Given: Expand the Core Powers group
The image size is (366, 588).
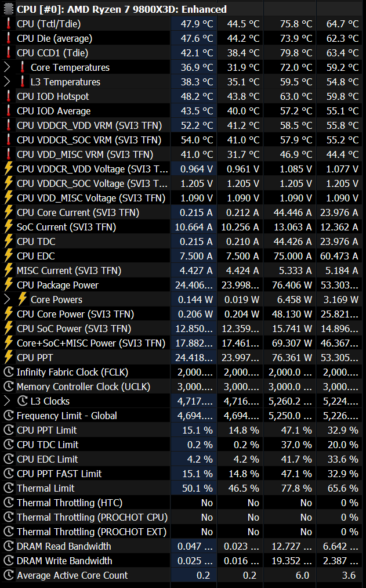Looking at the screenshot, I should pyautogui.click(x=7, y=300).
